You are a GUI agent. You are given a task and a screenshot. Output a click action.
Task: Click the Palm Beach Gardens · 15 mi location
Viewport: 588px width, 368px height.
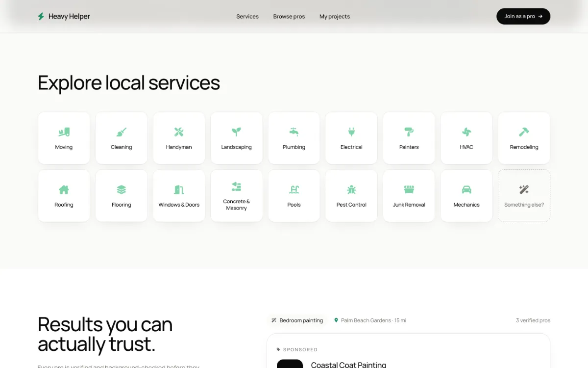coord(373,320)
